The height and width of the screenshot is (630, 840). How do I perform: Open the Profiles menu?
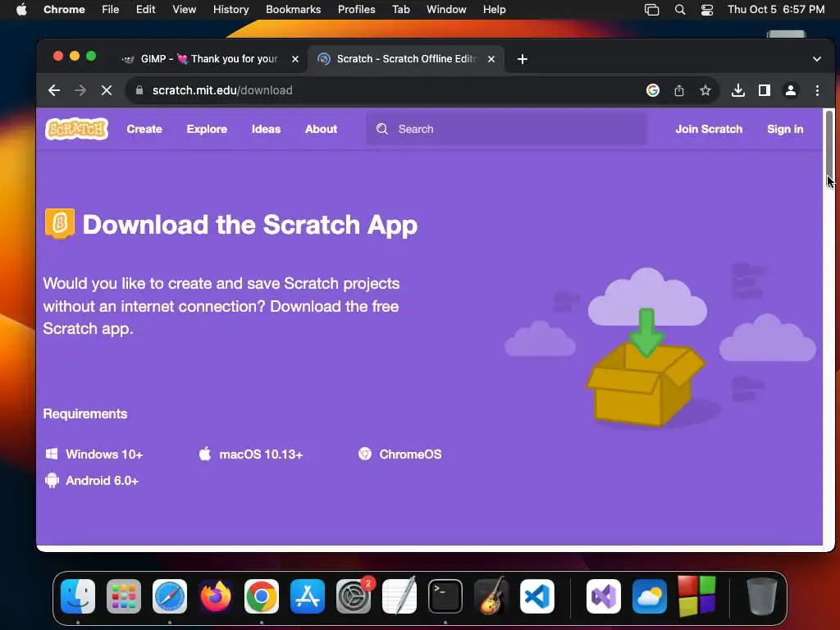[357, 10]
